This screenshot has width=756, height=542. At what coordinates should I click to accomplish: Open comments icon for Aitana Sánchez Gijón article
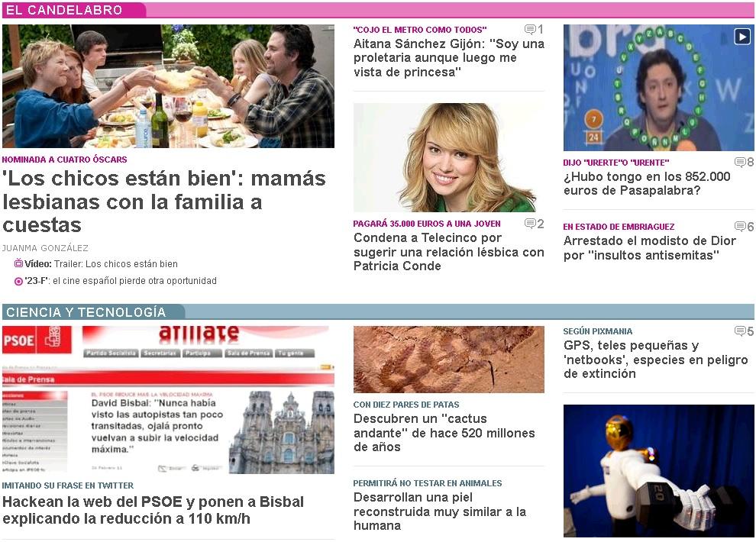pos(534,29)
